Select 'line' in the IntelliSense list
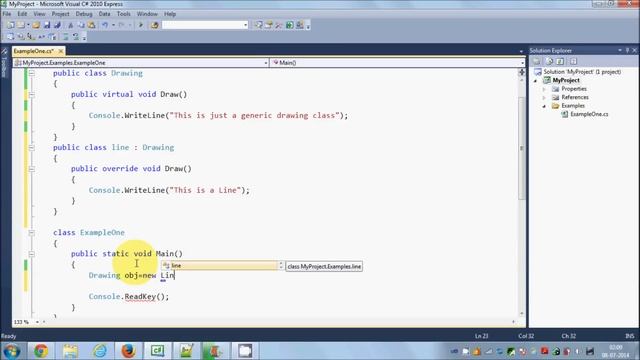640x360 pixels. tap(220, 266)
